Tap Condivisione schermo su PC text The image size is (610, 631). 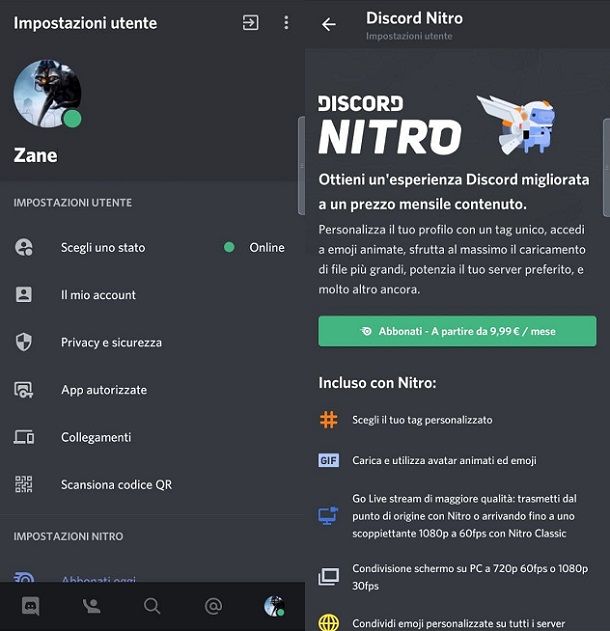(x=470, y=577)
